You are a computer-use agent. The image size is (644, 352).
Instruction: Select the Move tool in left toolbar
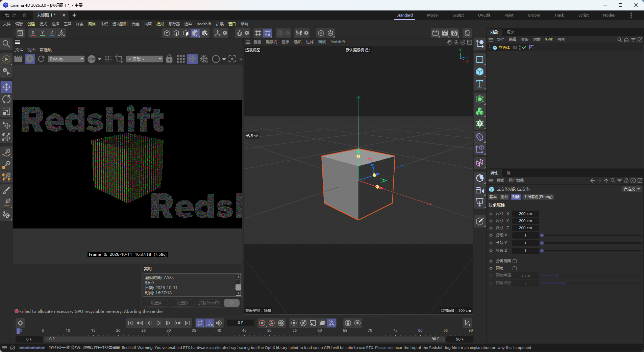pyautogui.click(x=6, y=87)
